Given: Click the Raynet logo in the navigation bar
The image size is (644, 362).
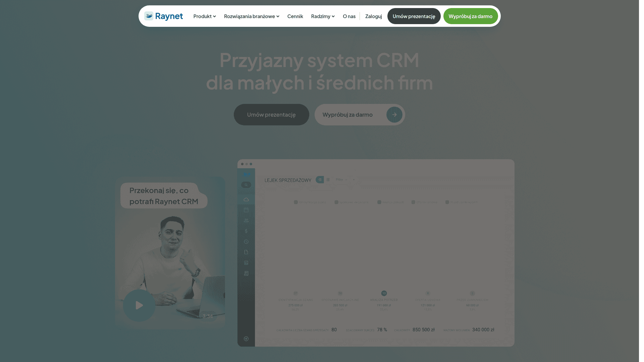Looking at the screenshot, I should click(163, 16).
